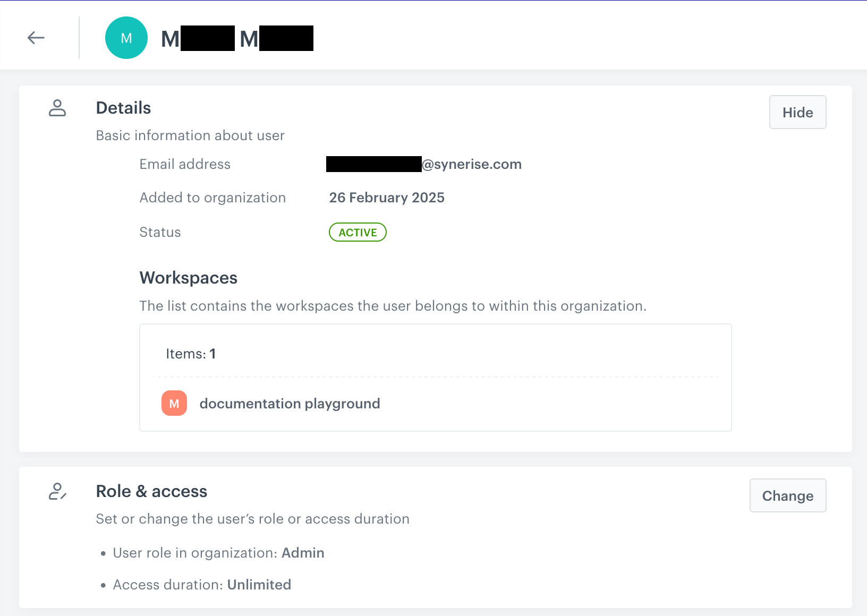This screenshot has height=616, width=867.
Task: Click the teal user avatar circle
Action: pos(126,38)
